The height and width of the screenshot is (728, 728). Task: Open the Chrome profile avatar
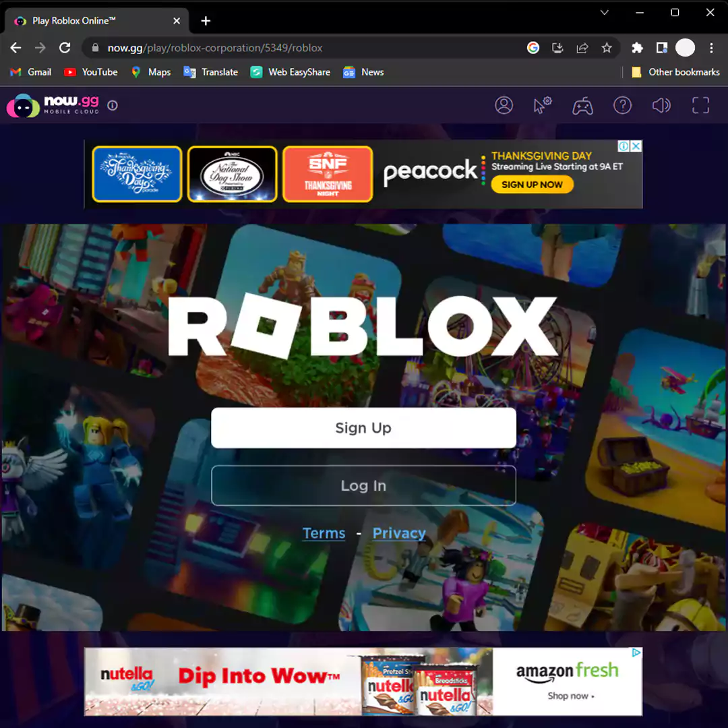(685, 48)
